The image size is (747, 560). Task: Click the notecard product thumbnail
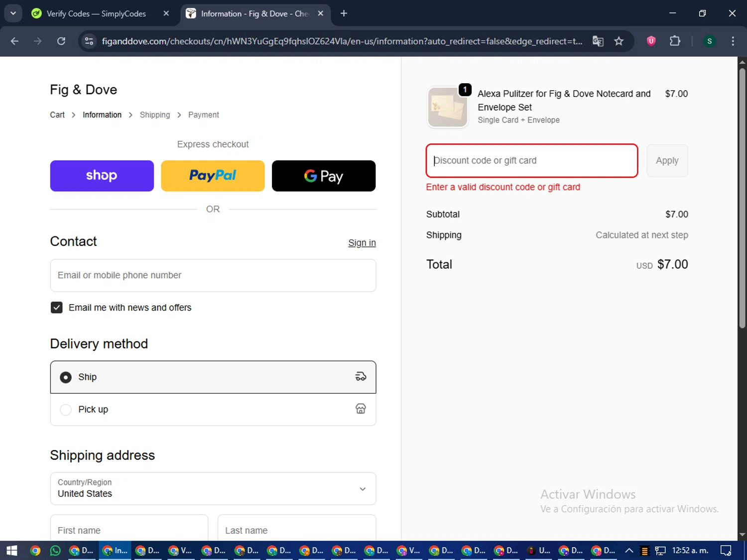[448, 108]
